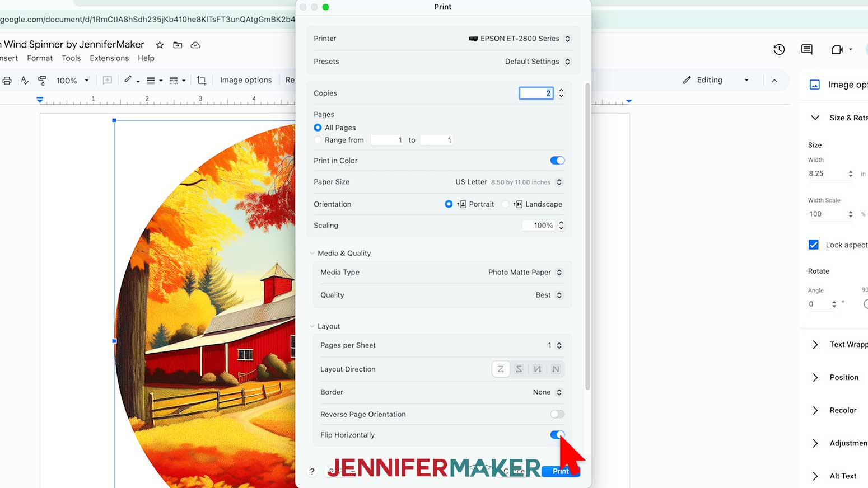Open Media Type Photo Matte Paper dropdown
Viewport: 868px width, 488px height.
pyautogui.click(x=525, y=272)
